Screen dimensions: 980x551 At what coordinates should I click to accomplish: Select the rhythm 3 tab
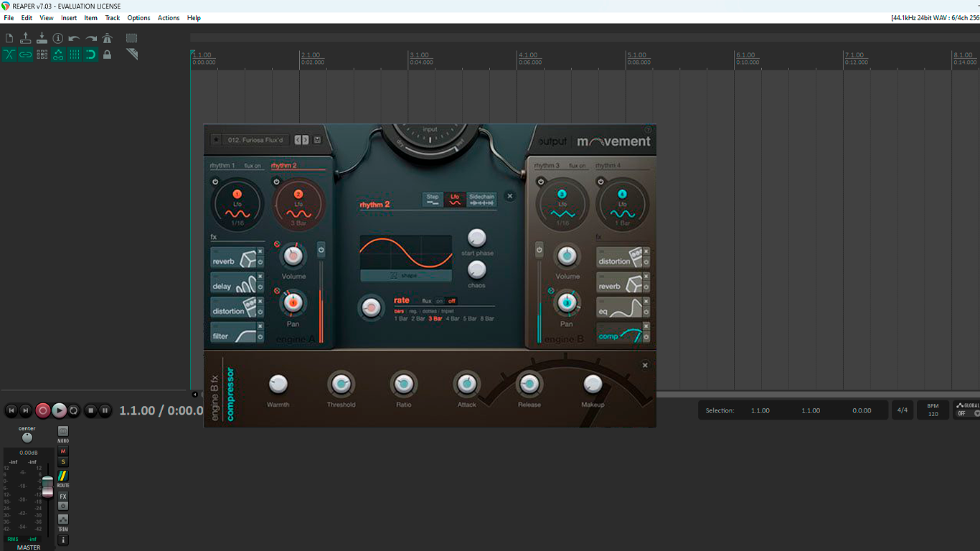tap(547, 166)
